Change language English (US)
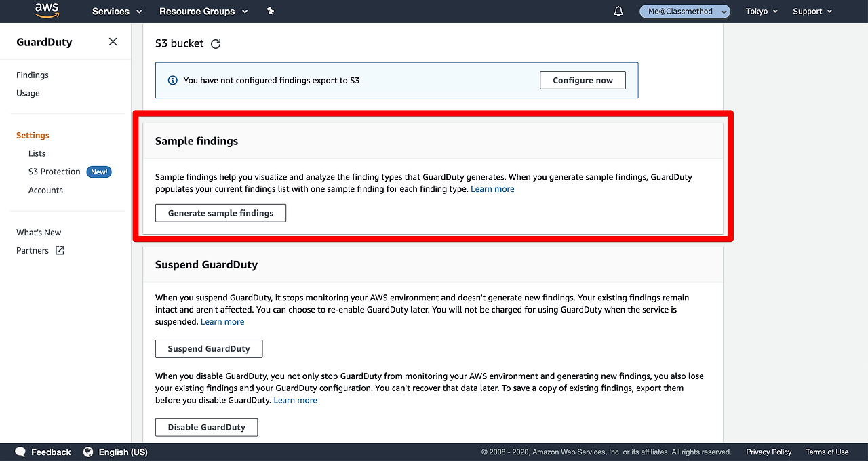Screen dimensions: 868x461 click(123, 452)
